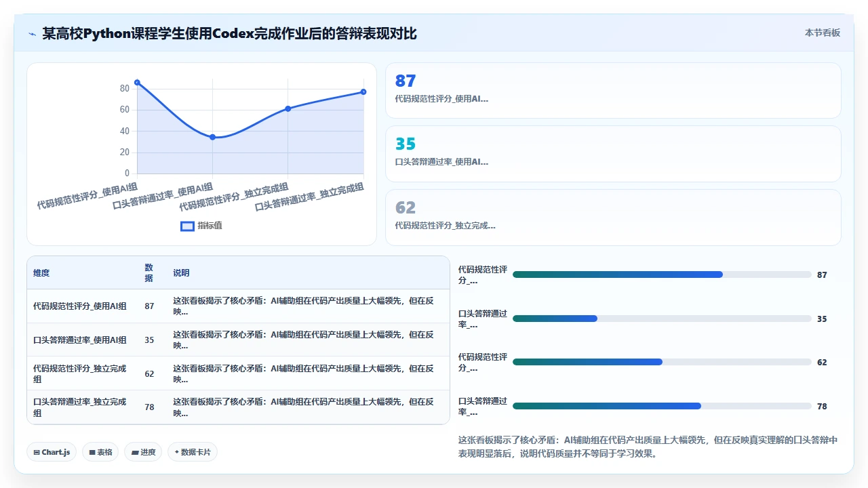Click the table value 87
868x488 pixels.
point(149,306)
